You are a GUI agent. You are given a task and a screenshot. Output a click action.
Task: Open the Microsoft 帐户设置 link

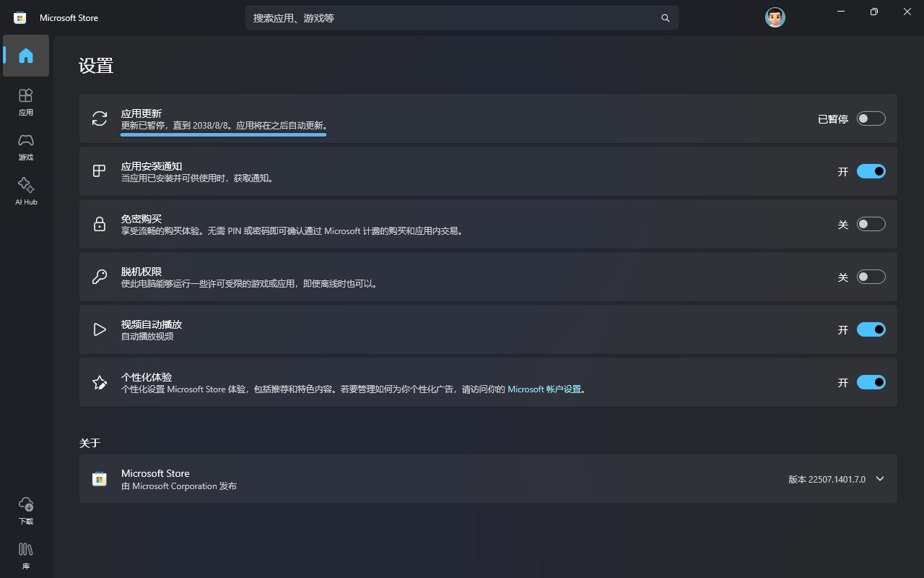[x=546, y=389]
